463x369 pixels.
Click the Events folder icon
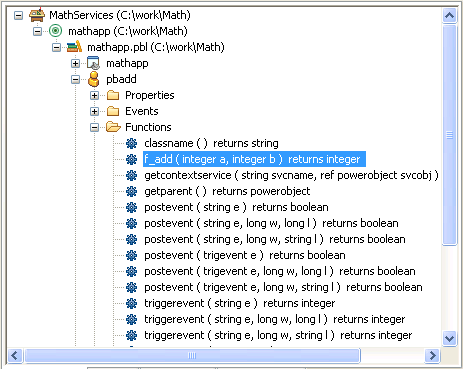tap(113, 111)
